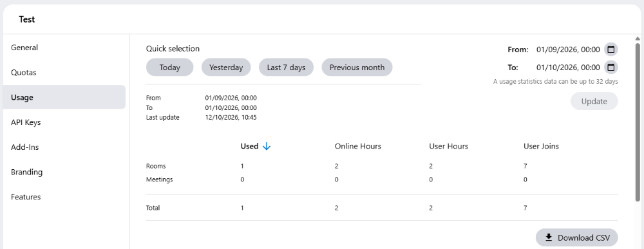Click the scrollbar up arrow

pos(638,39)
